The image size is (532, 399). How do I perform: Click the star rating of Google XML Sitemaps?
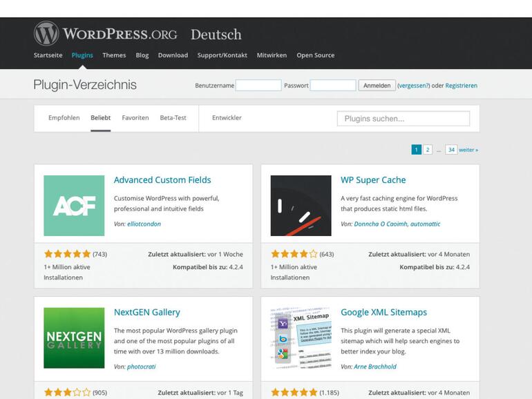click(x=294, y=393)
